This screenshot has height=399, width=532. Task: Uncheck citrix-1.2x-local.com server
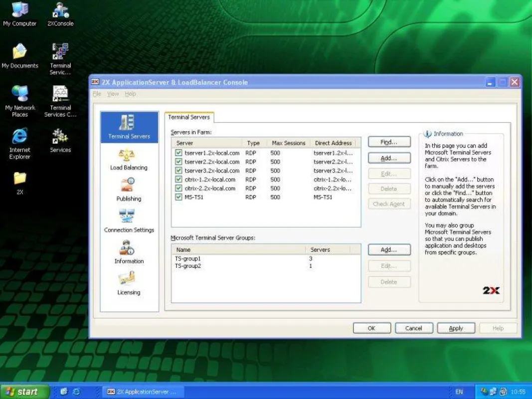pyautogui.click(x=178, y=179)
